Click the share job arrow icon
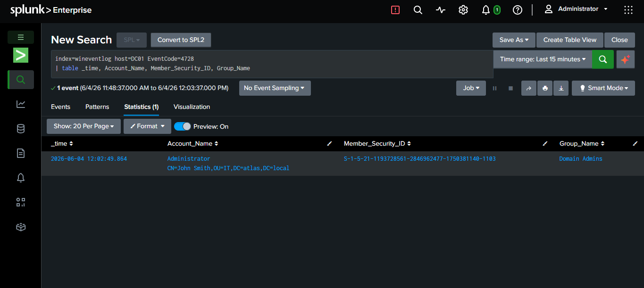644x288 pixels. pyautogui.click(x=529, y=88)
